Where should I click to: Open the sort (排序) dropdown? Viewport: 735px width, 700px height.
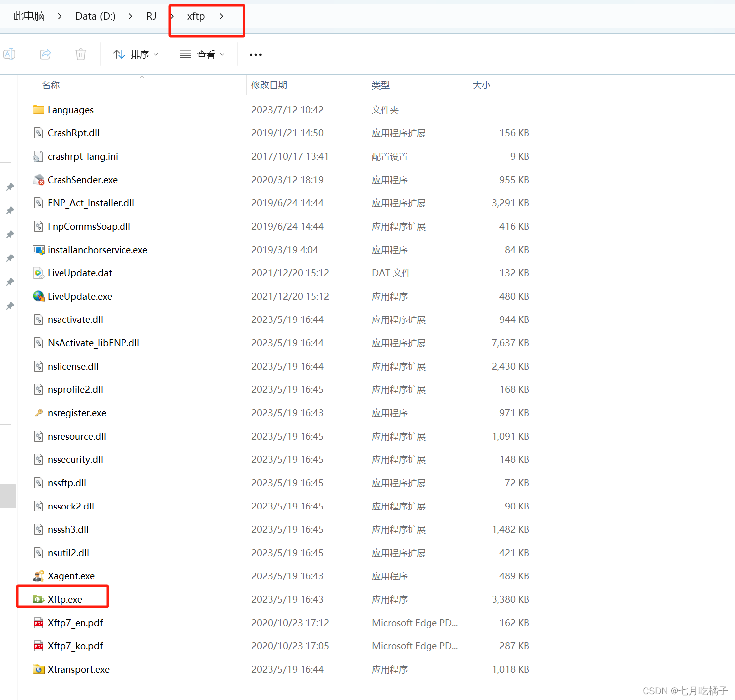(135, 54)
